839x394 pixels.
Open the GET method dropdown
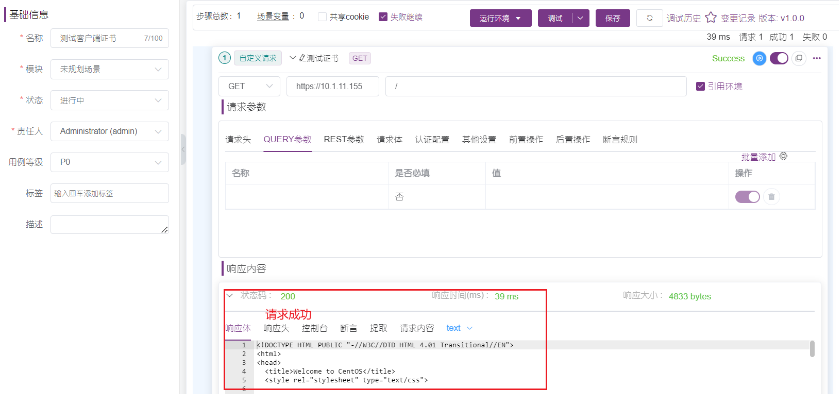click(249, 86)
